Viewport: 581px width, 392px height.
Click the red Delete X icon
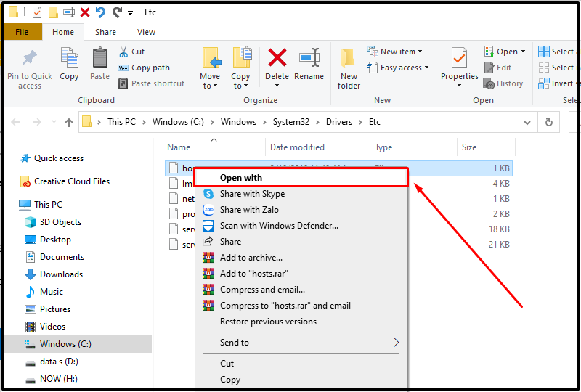click(277, 58)
